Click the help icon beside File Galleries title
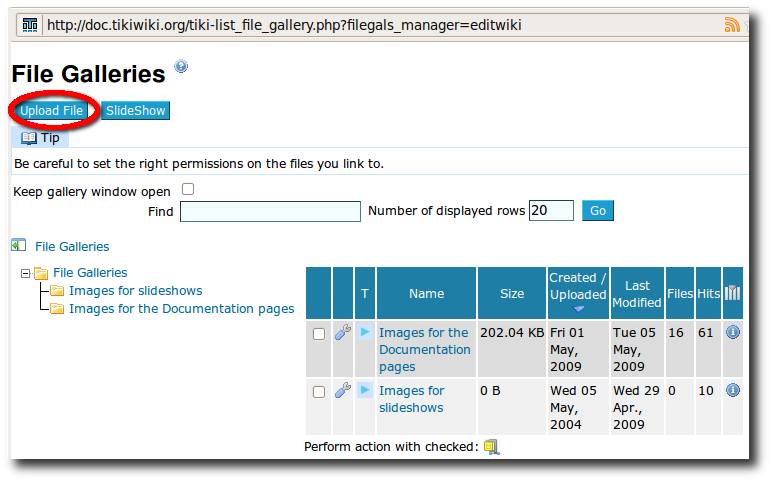The image size is (772, 482). 181,66
